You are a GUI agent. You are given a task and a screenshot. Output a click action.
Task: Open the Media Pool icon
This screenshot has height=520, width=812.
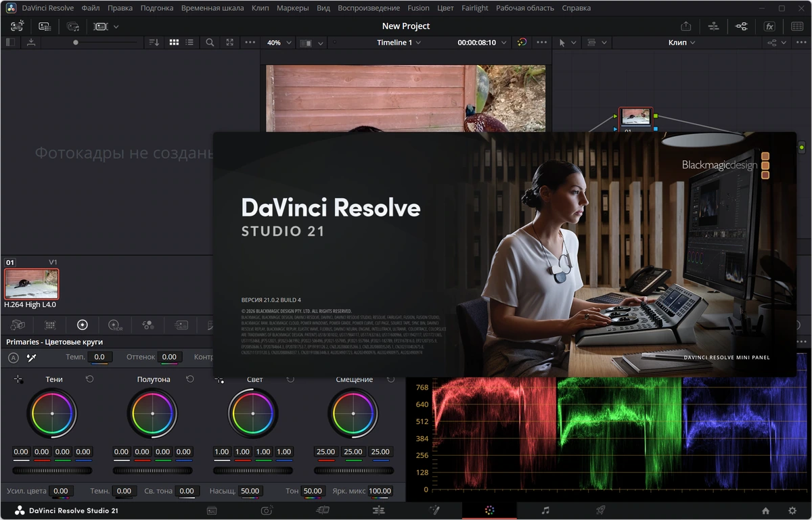73,26
